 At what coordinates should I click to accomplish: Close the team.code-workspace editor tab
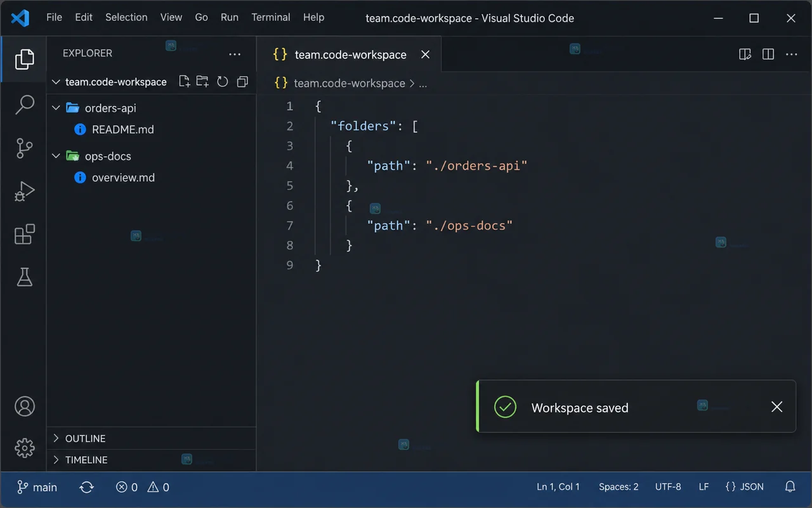click(426, 55)
